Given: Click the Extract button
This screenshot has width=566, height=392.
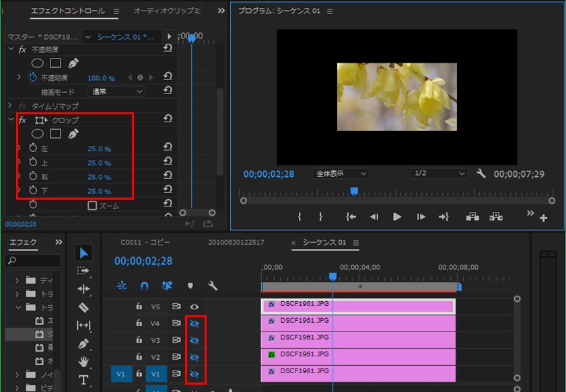Looking at the screenshot, I should (x=496, y=217).
